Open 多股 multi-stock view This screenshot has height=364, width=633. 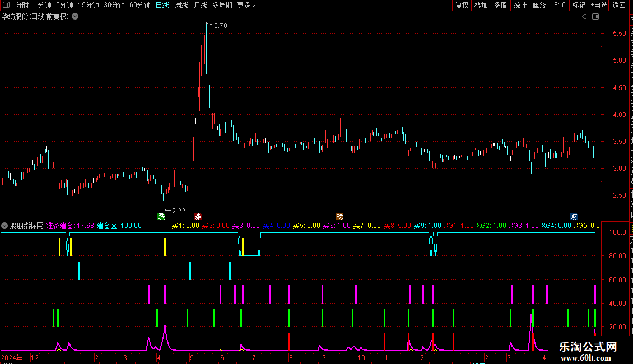(x=500, y=5)
